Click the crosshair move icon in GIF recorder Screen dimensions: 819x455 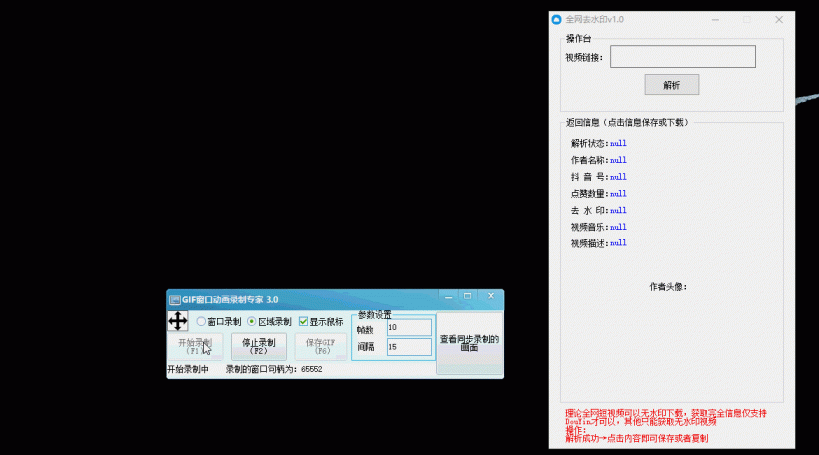(178, 321)
